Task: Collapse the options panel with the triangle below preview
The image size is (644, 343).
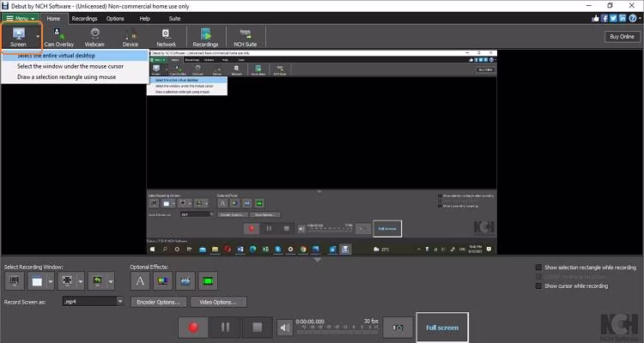Action: coord(318,260)
